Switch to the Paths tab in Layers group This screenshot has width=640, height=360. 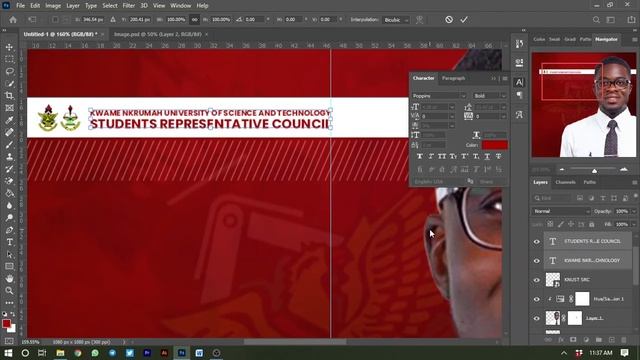pos(589,182)
